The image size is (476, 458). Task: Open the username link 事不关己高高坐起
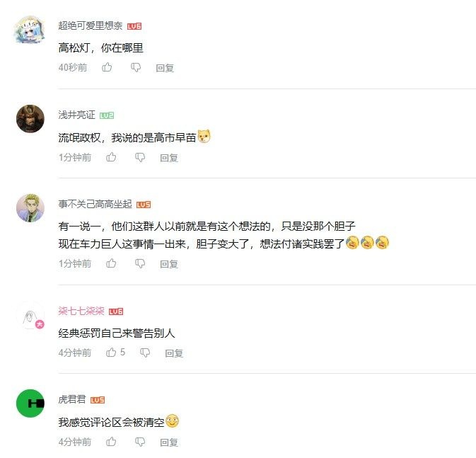tap(95, 204)
